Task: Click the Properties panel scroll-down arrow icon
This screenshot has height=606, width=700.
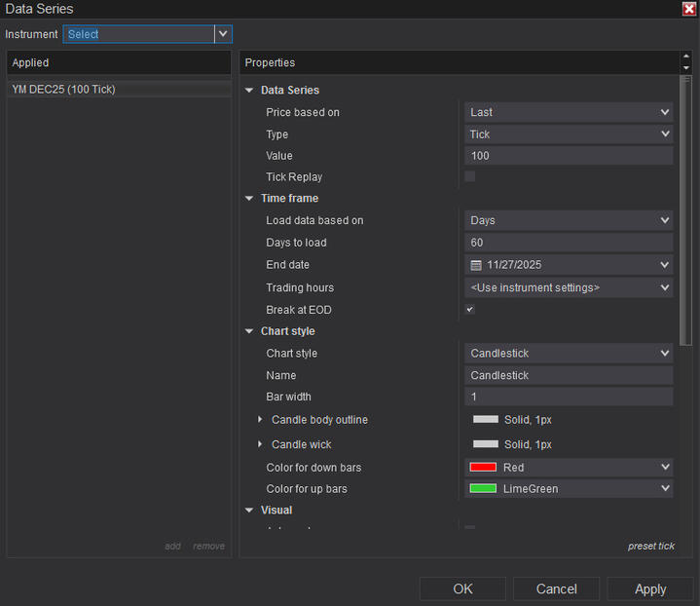Action: [x=685, y=68]
